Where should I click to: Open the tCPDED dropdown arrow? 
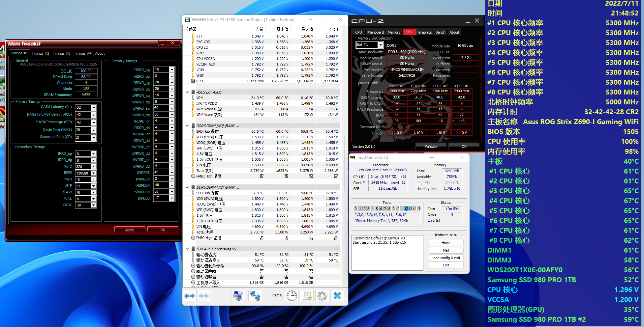pos(172,198)
